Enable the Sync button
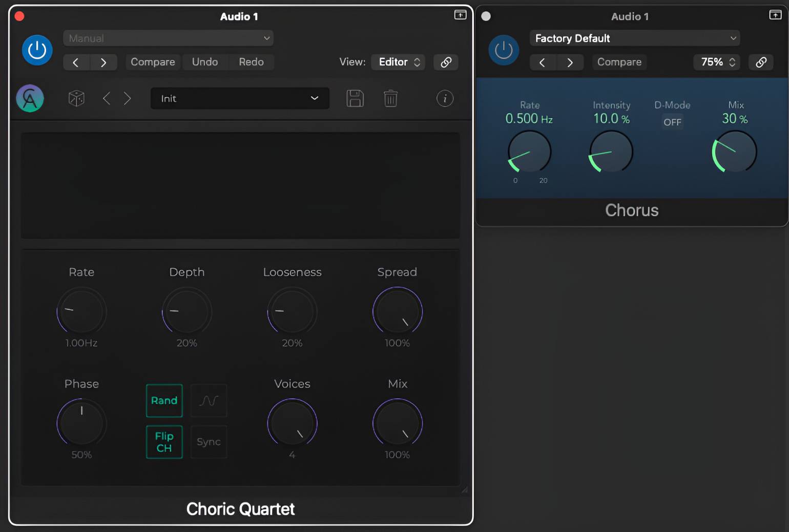 click(209, 442)
